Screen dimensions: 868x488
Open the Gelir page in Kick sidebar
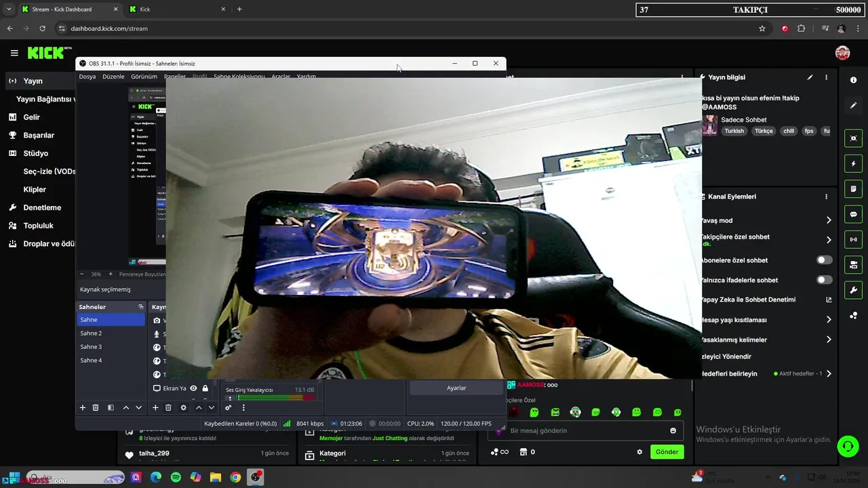point(32,117)
